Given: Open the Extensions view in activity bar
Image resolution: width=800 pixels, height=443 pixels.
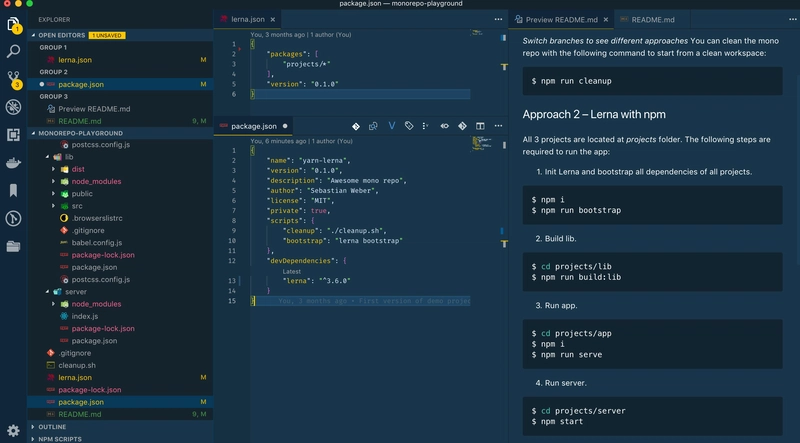Looking at the screenshot, I should click(x=14, y=134).
